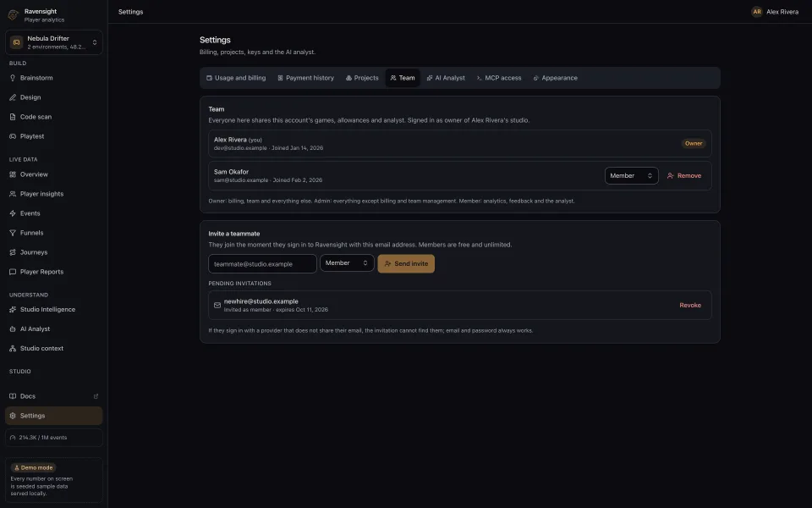Click the Settings gear icon in sidebar
This screenshot has width=812, height=508.
pyautogui.click(x=13, y=416)
